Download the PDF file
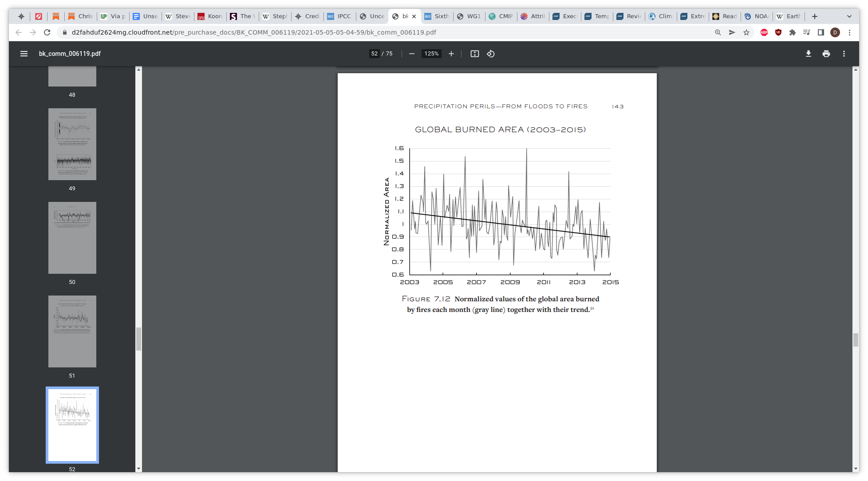The width and height of the screenshot is (868, 481). click(809, 54)
